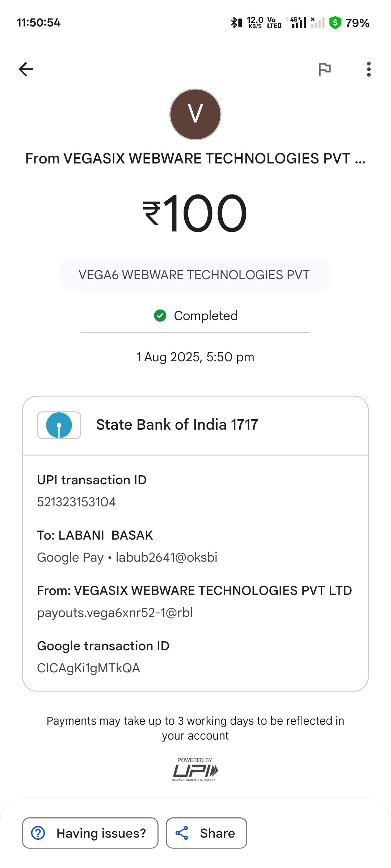
Task: Open the three-dot overflow menu
Action: [x=369, y=69]
